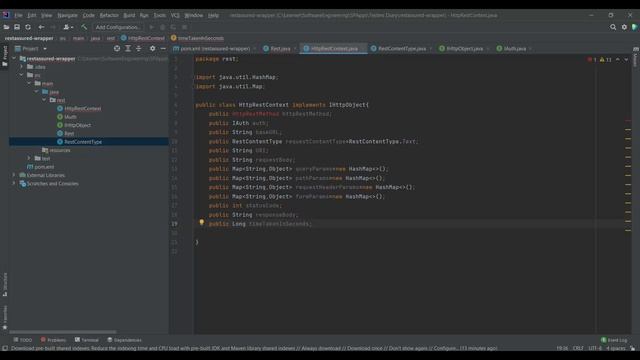Open the VCS menu
Screen dimensions: 640x360
(x=175, y=15)
